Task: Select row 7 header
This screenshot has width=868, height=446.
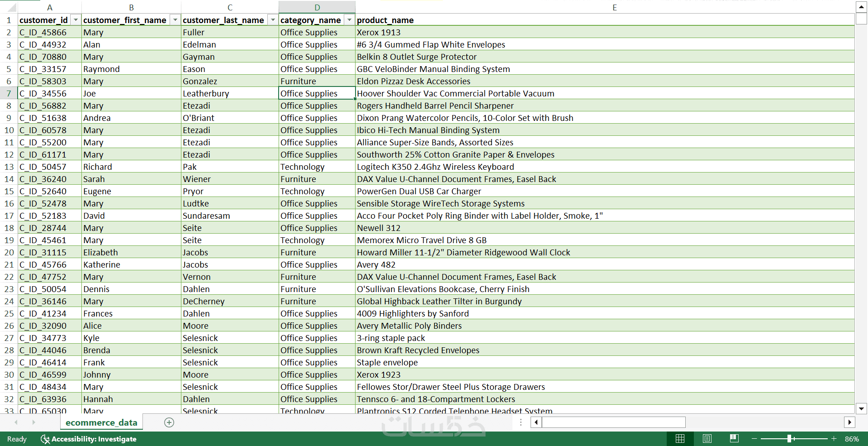Action: (x=9, y=93)
